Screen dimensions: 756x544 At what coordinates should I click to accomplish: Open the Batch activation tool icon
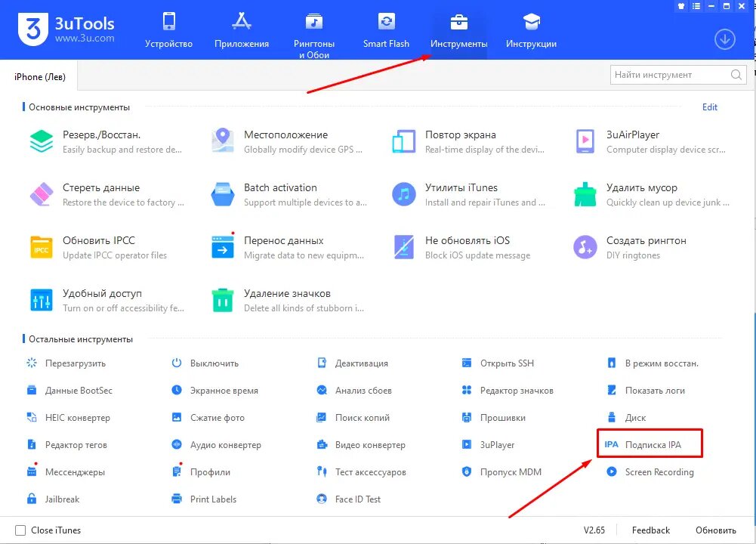[x=223, y=194]
